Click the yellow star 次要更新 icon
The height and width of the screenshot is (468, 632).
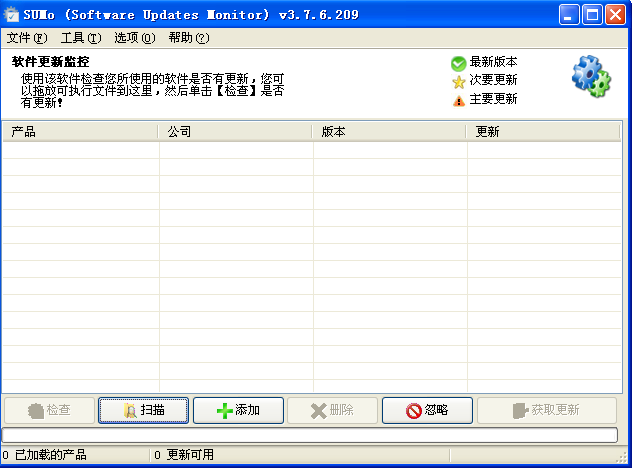click(458, 81)
